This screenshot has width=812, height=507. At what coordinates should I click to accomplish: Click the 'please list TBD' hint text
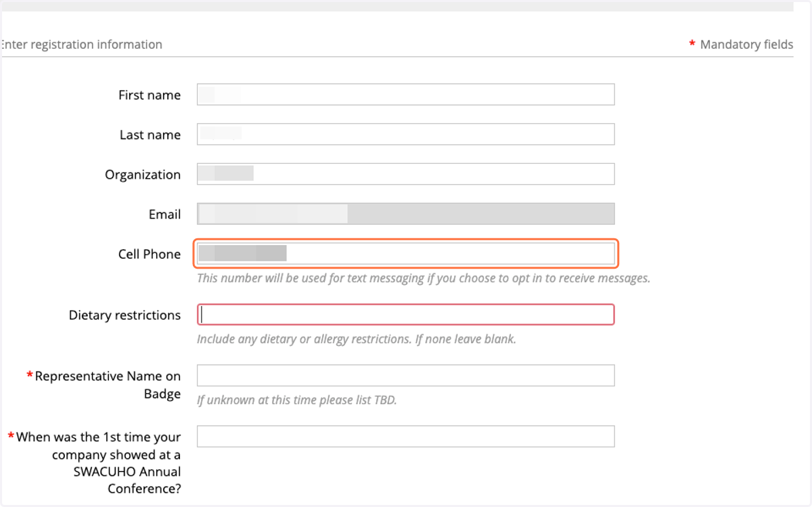click(x=296, y=400)
